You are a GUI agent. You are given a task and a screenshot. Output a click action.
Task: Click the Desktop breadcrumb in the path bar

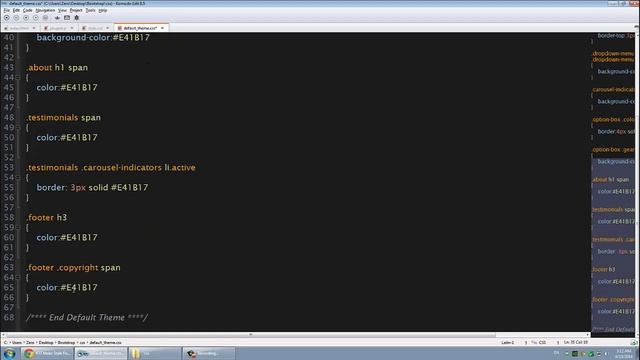click(x=46, y=342)
